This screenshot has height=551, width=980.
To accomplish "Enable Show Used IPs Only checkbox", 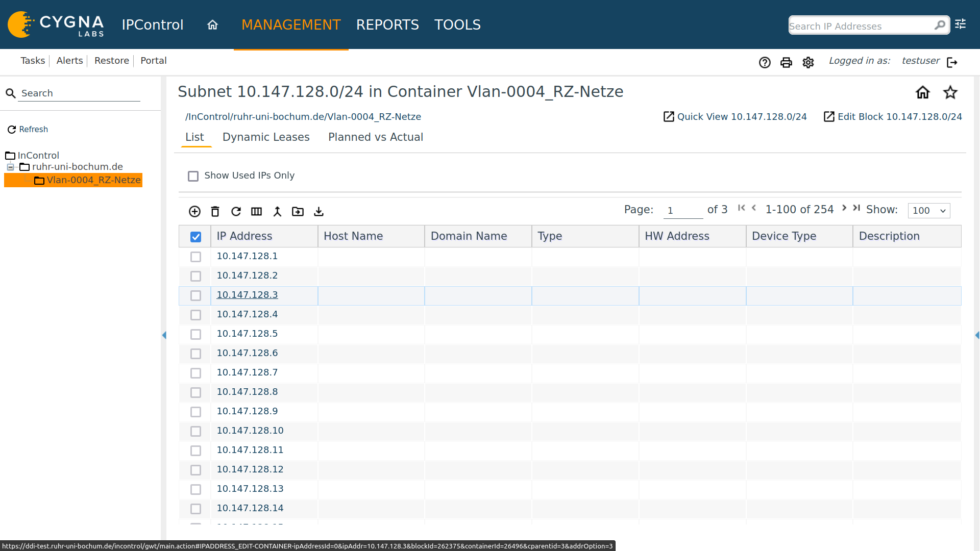I will pyautogui.click(x=193, y=176).
